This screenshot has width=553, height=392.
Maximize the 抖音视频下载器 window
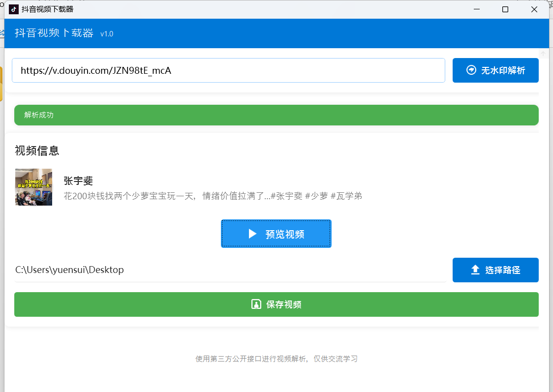505,9
